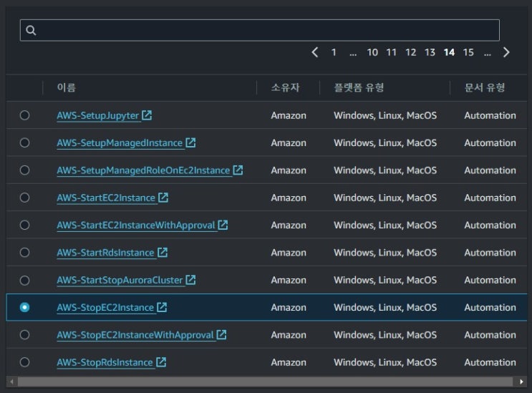Select the AWS-SetupJupyter radio button
The width and height of the screenshot is (532, 393).
(x=25, y=115)
